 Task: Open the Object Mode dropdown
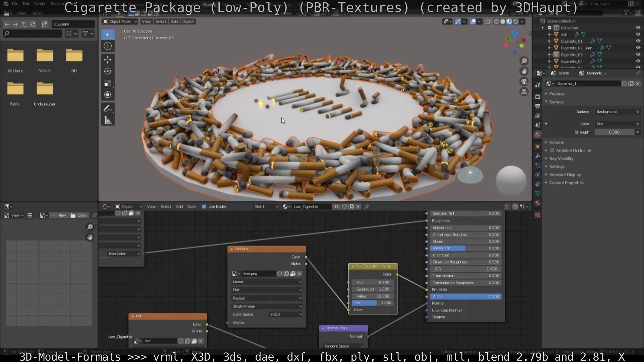[x=120, y=21]
